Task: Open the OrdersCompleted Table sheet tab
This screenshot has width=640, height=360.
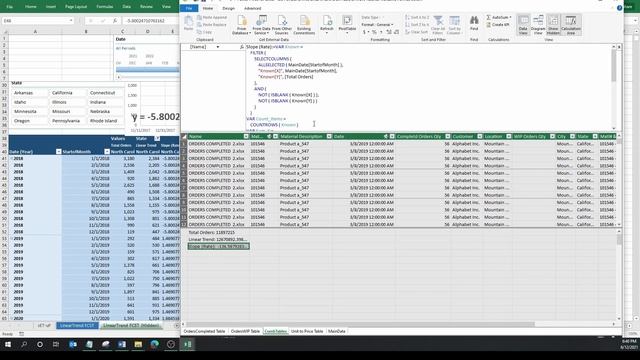Action: (204, 331)
